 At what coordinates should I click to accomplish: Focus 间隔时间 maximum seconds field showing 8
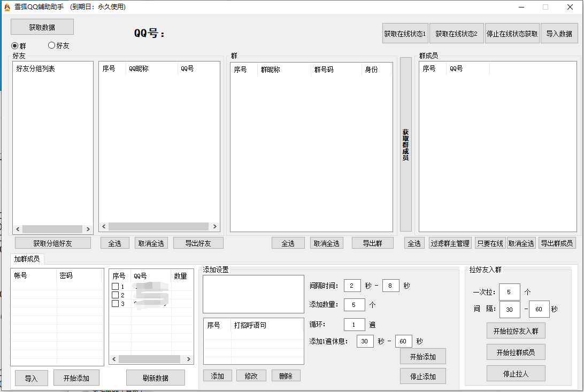point(391,286)
